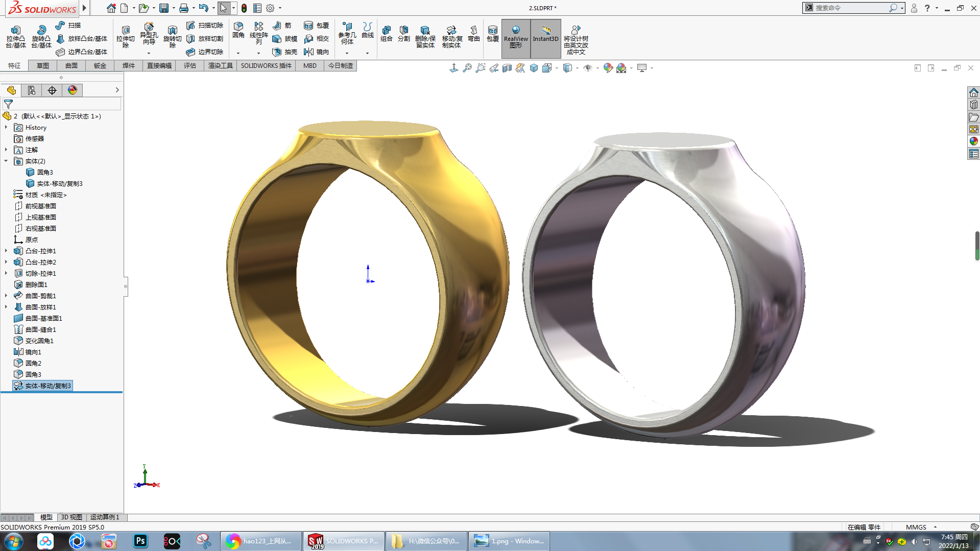Click the 镜向 mirror tool
This screenshot has height=551, width=980.
316,52
